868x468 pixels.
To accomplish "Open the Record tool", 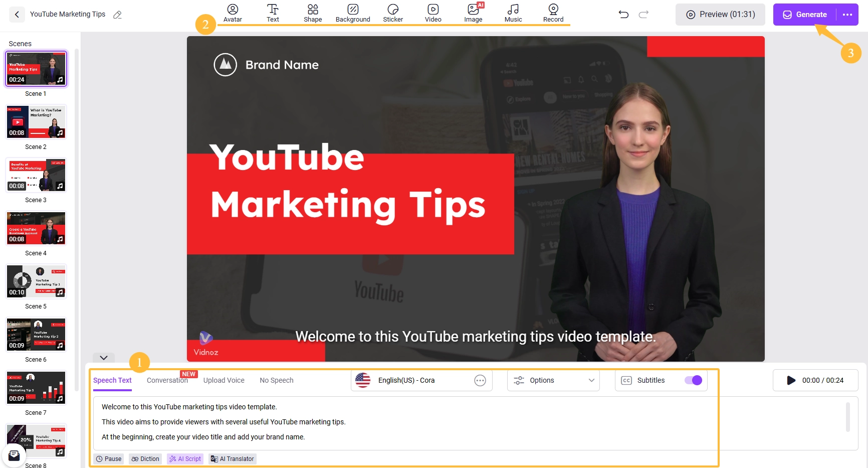I will coord(553,13).
